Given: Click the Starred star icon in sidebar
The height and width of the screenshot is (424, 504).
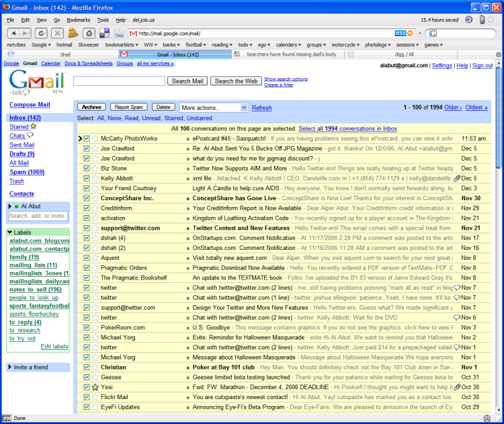Looking at the screenshot, I should [33, 126].
